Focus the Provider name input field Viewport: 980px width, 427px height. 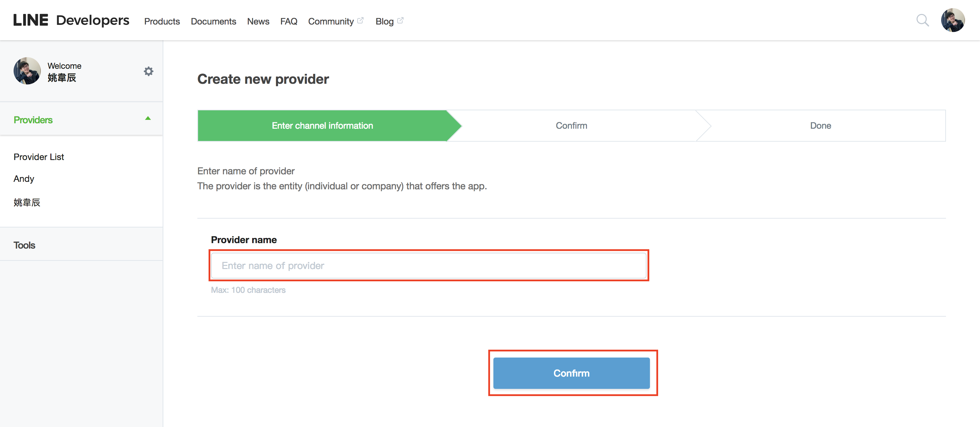click(x=429, y=266)
